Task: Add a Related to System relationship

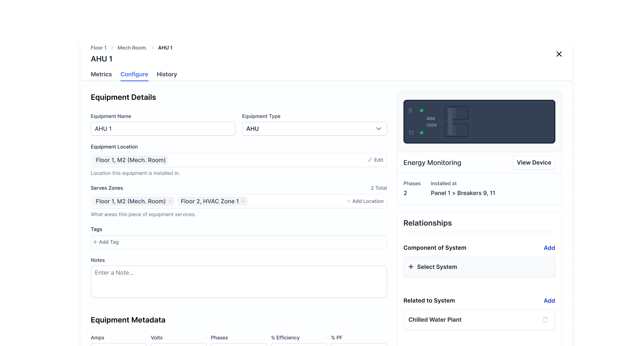Action: [549, 301]
